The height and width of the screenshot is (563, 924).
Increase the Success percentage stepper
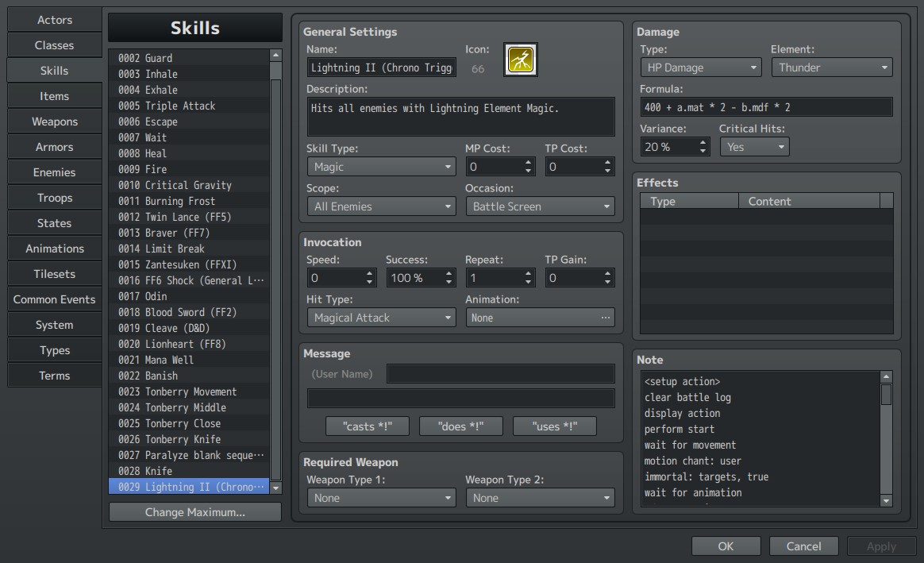[449, 273]
